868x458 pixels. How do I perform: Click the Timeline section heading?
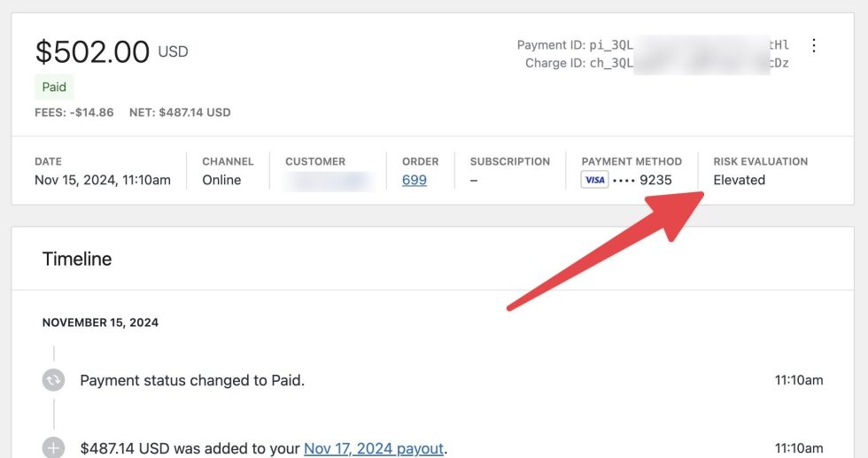(77, 259)
